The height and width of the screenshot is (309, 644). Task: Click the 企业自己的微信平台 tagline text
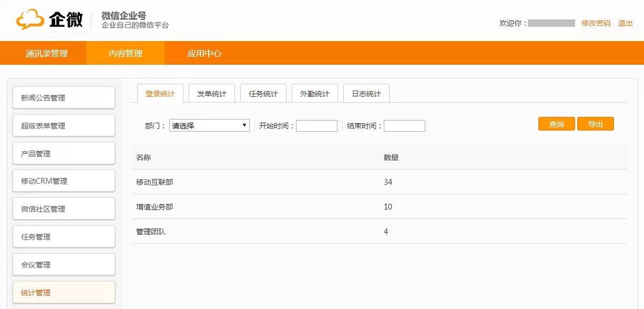pos(135,25)
